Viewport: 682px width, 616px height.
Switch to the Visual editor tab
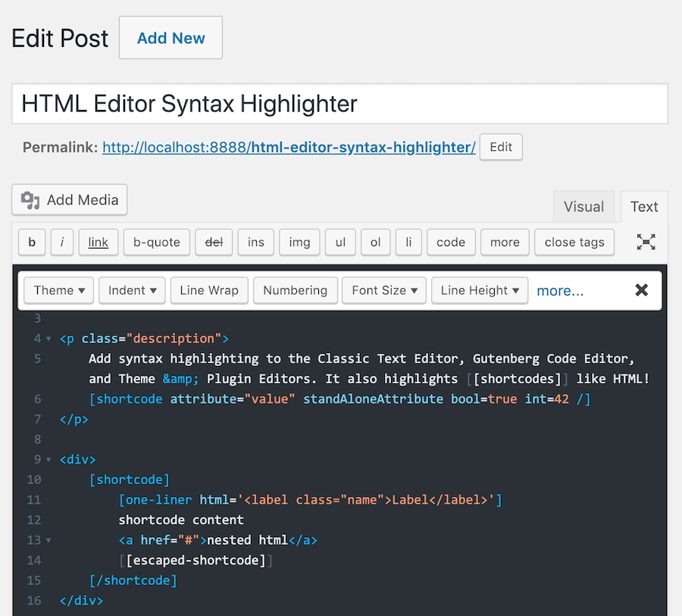[583, 206]
